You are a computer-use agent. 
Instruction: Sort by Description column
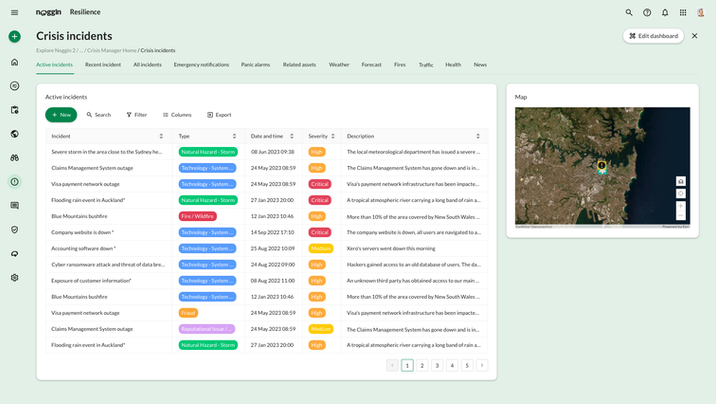click(478, 136)
